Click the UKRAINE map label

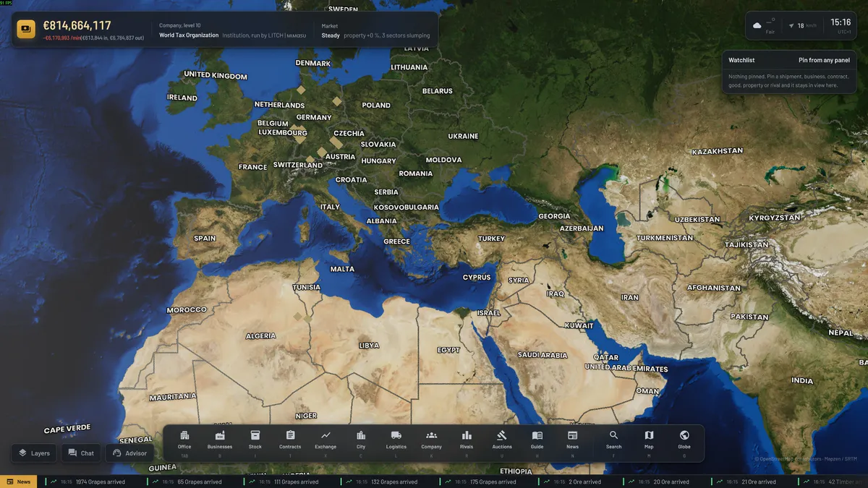coord(463,136)
